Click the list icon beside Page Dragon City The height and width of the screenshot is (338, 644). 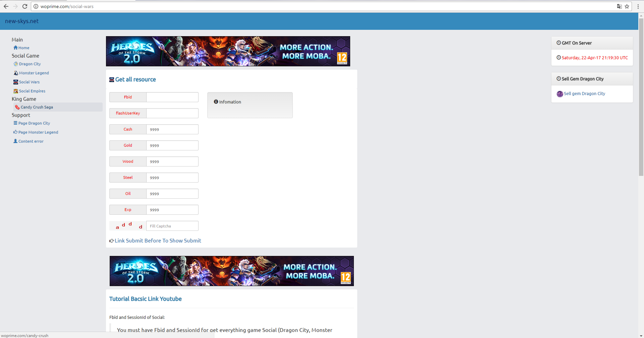(x=15, y=123)
